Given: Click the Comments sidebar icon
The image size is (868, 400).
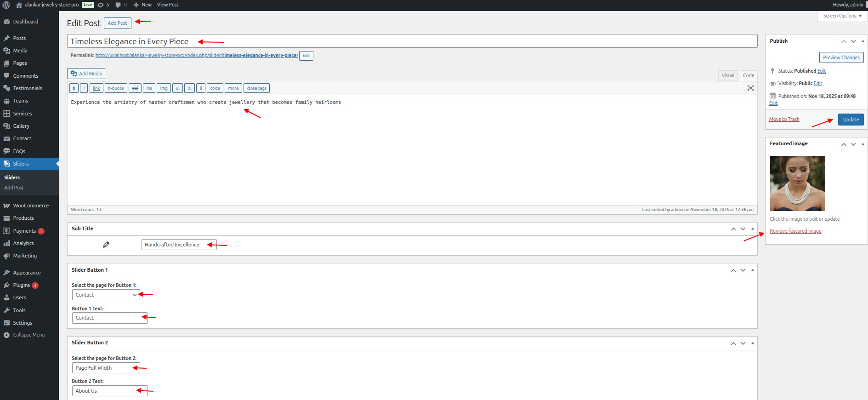Looking at the screenshot, I should pos(6,76).
